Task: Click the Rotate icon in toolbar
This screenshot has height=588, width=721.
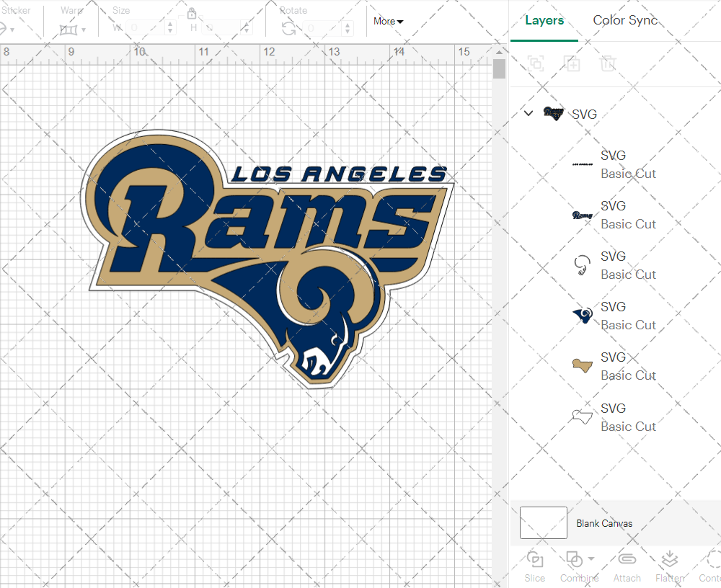Action: 288,28
